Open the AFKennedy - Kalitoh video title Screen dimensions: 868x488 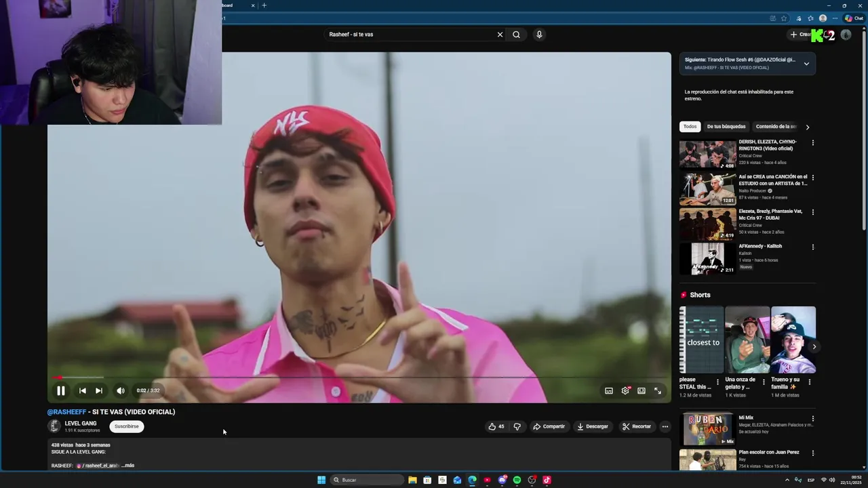tap(760, 246)
